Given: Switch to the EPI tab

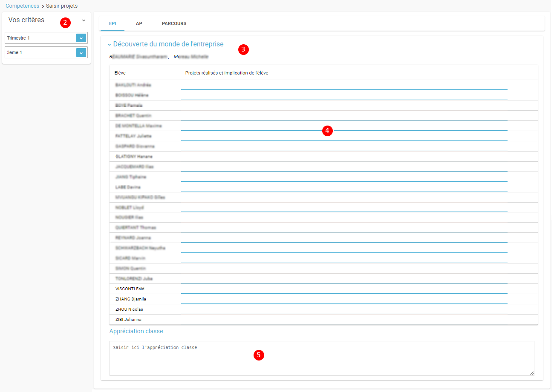Looking at the screenshot, I should click(x=113, y=23).
